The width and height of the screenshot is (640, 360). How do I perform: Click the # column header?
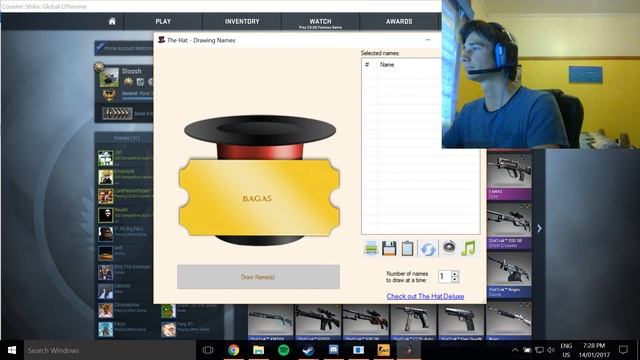coord(367,64)
